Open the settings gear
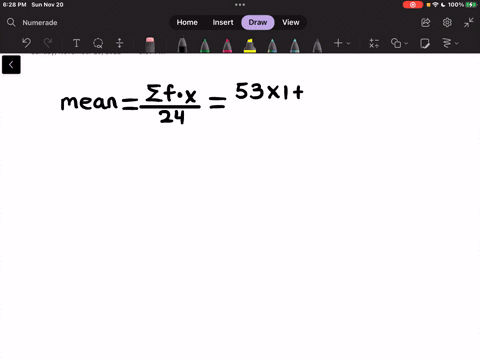The height and width of the screenshot is (360, 480). [x=447, y=22]
